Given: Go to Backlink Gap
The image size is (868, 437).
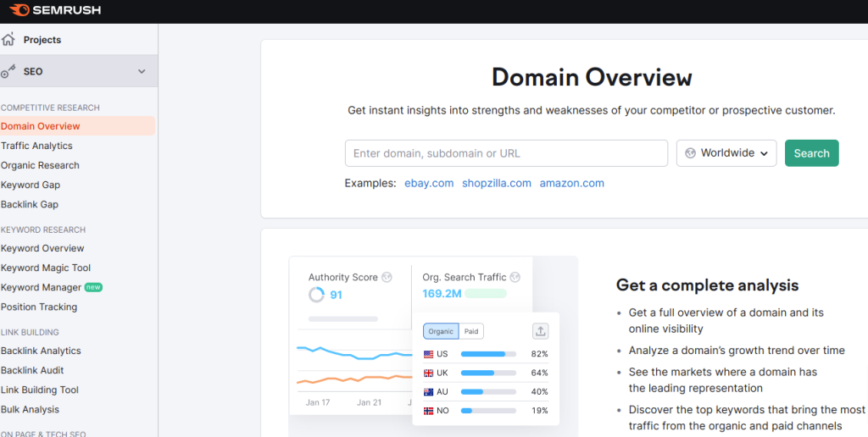Looking at the screenshot, I should pos(30,205).
